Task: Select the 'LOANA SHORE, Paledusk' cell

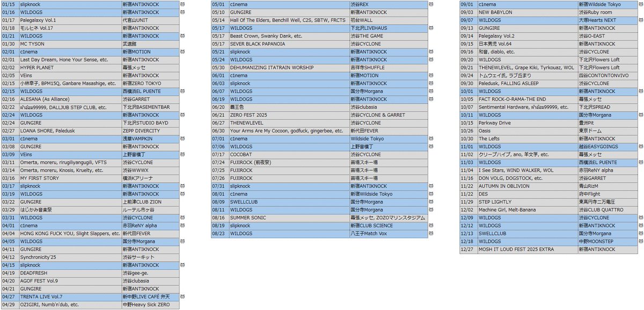Action: 70,131
